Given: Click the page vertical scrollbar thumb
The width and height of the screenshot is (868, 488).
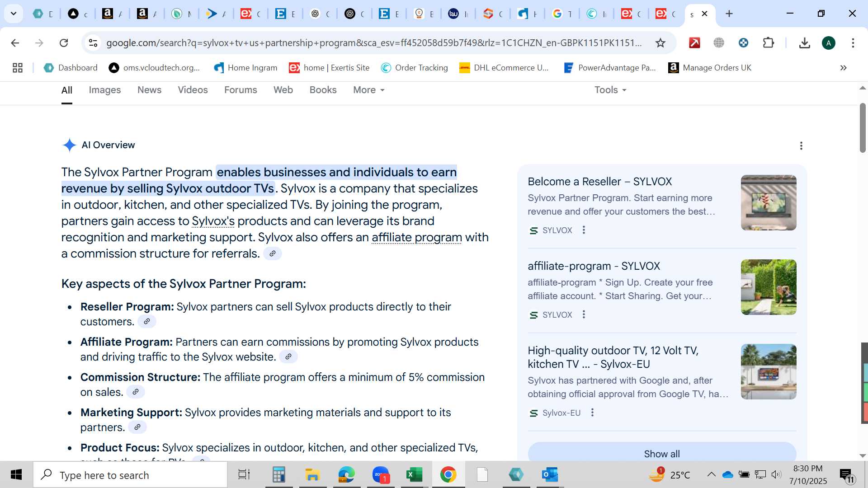Looking at the screenshot, I should 863,128.
